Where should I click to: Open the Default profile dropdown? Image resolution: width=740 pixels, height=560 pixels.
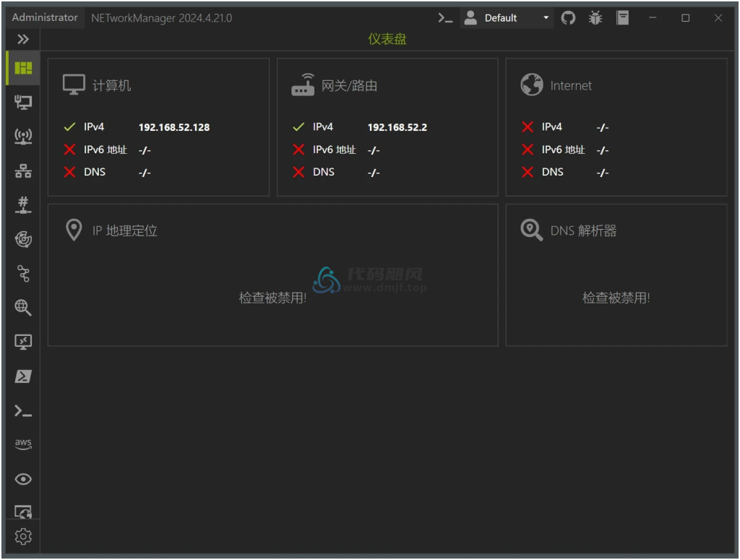point(507,18)
